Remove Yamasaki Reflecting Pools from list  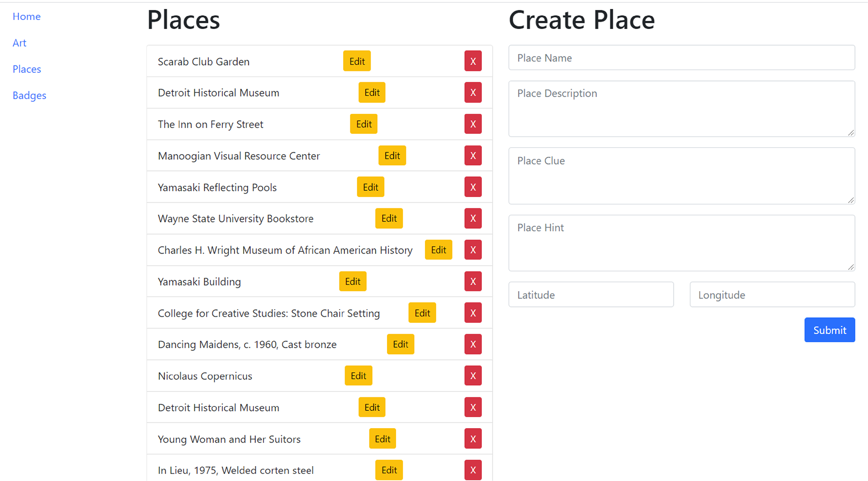pos(473,187)
